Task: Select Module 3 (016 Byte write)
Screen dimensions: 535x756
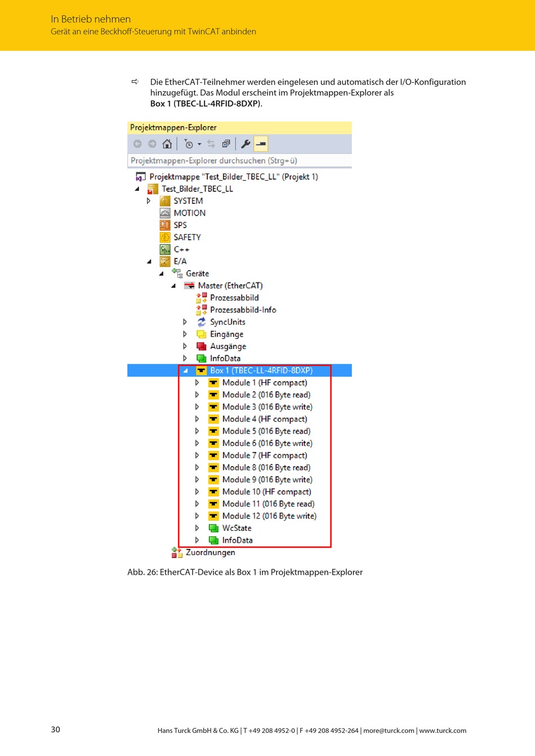Action: (267, 407)
